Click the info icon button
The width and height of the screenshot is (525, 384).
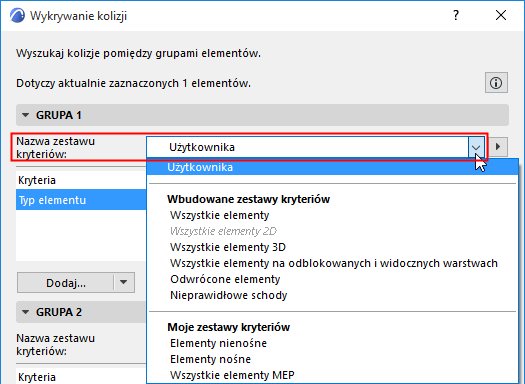tap(496, 82)
